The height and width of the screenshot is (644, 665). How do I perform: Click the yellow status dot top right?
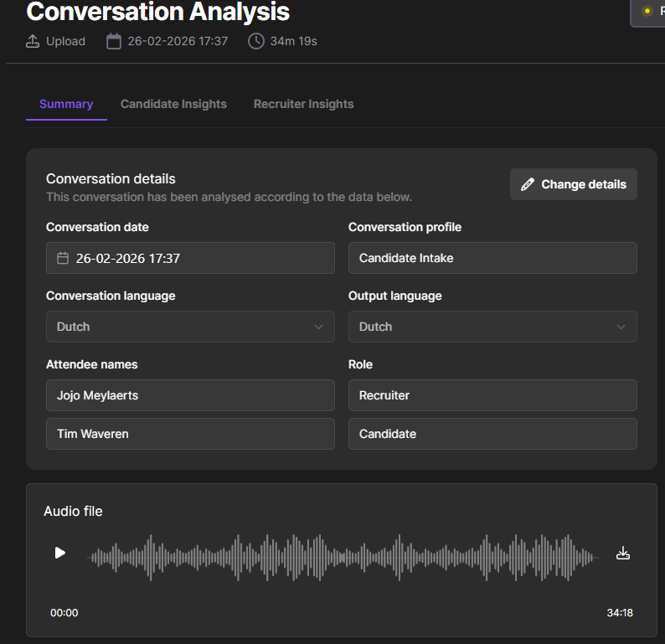[x=647, y=11]
